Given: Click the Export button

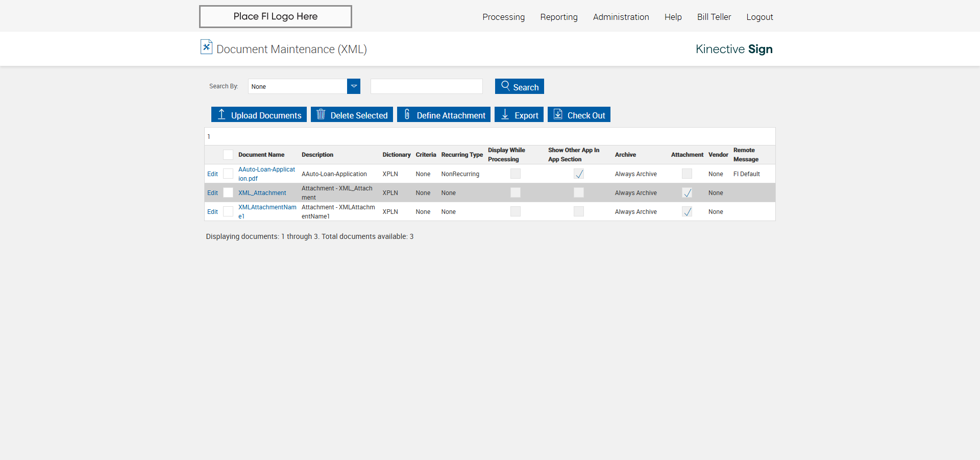Looking at the screenshot, I should 519,114.
